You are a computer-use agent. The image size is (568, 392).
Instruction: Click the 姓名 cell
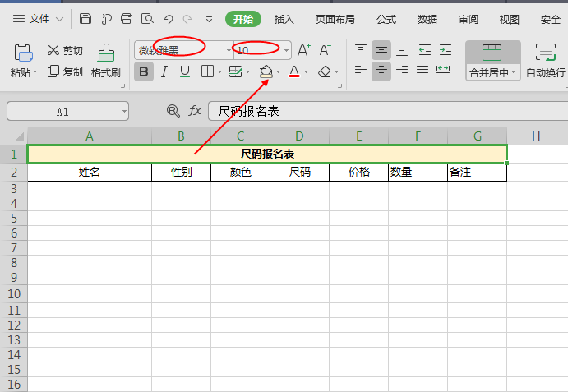(90, 172)
